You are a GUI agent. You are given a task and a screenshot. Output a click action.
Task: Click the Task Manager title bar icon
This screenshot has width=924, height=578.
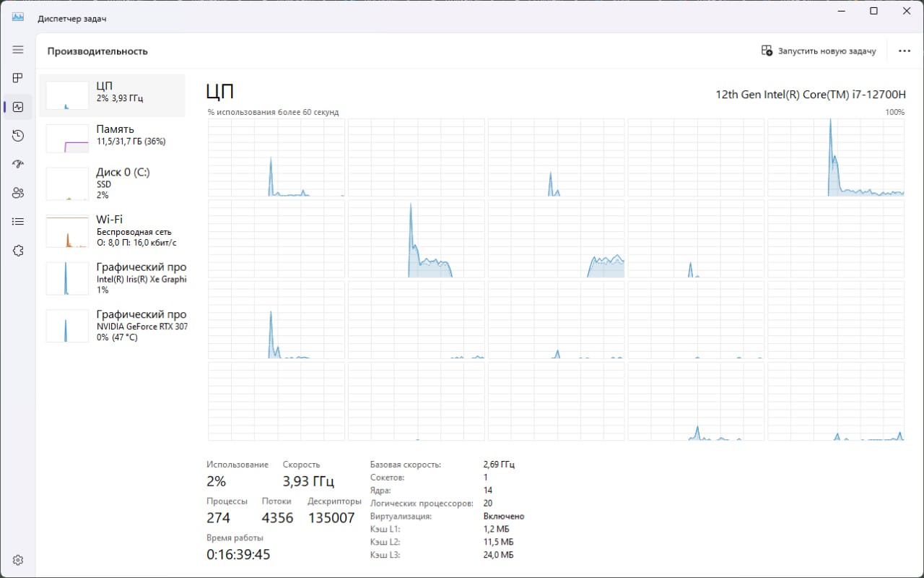click(18, 17)
